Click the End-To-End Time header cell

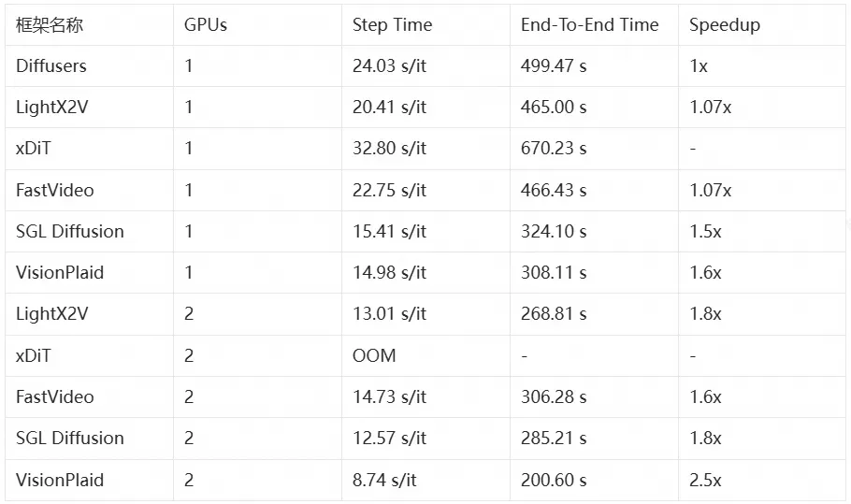point(589,25)
